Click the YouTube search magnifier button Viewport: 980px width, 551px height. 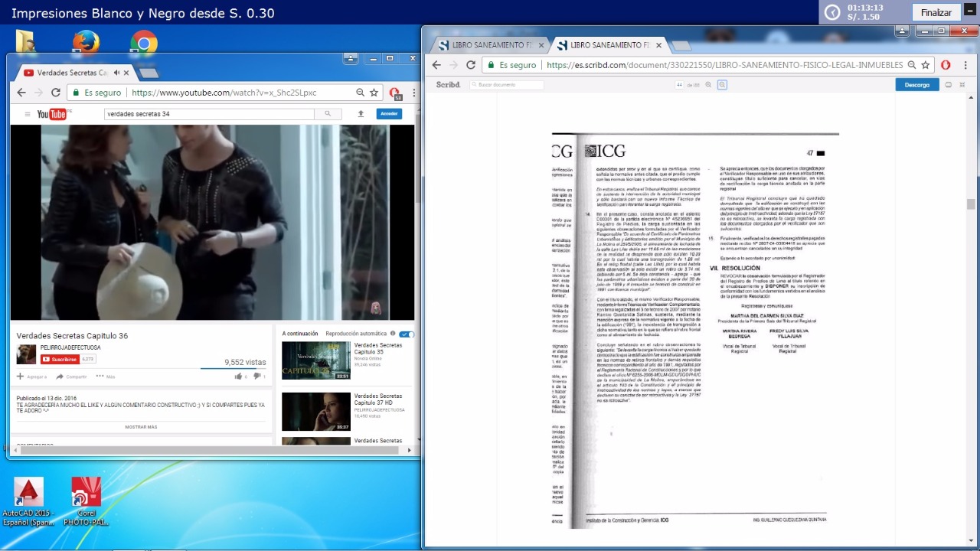[x=328, y=114]
